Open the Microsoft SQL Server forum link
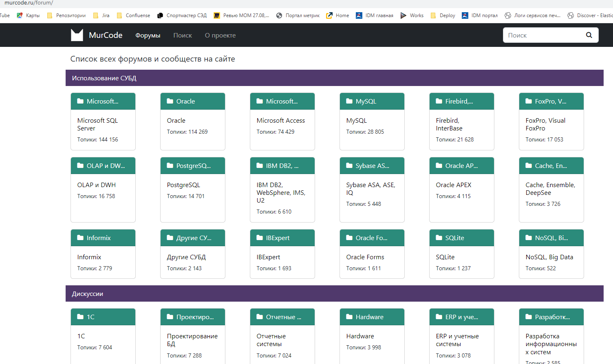 coord(97,124)
